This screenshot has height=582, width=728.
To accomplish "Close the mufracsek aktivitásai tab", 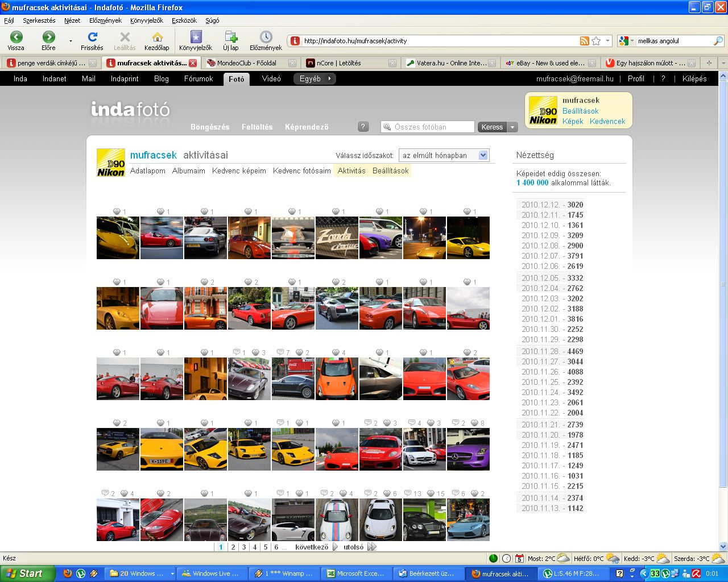I will coord(193,63).
